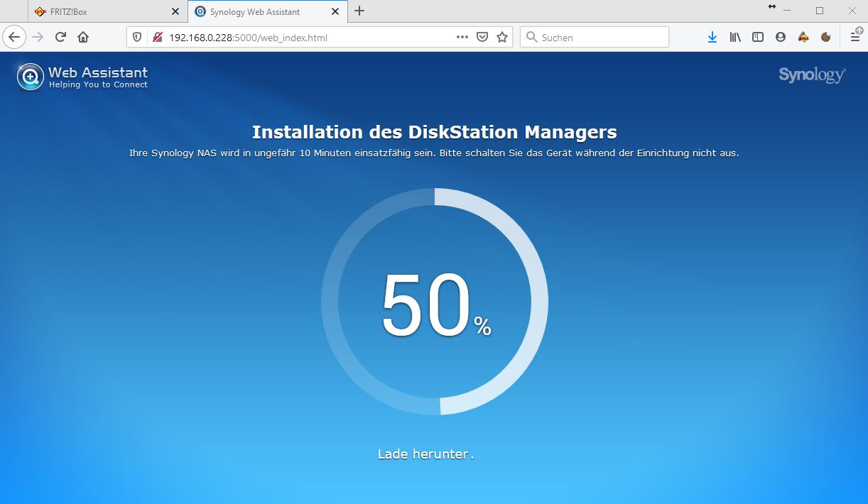Click the tracking protection shield icon

(x=138, y=37)
